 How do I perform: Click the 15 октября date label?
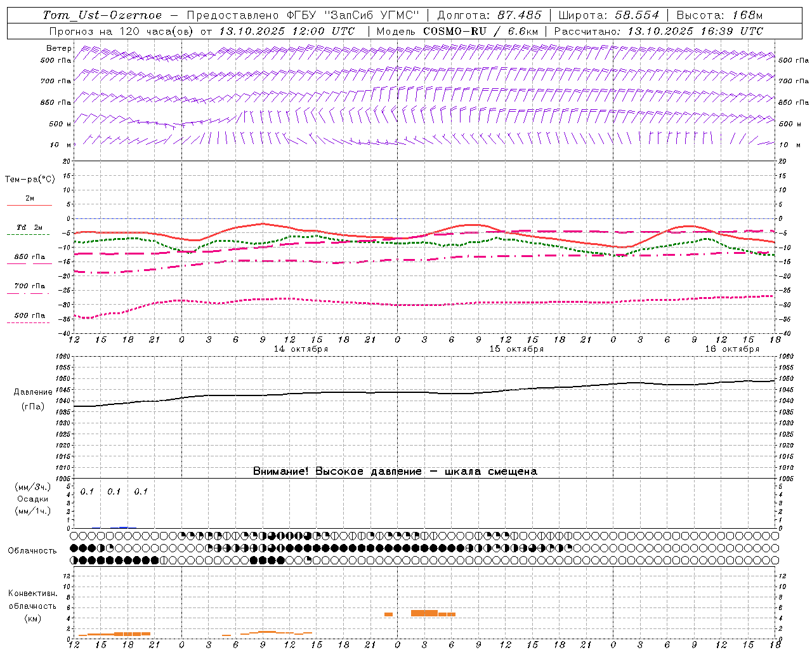point(516,349)
